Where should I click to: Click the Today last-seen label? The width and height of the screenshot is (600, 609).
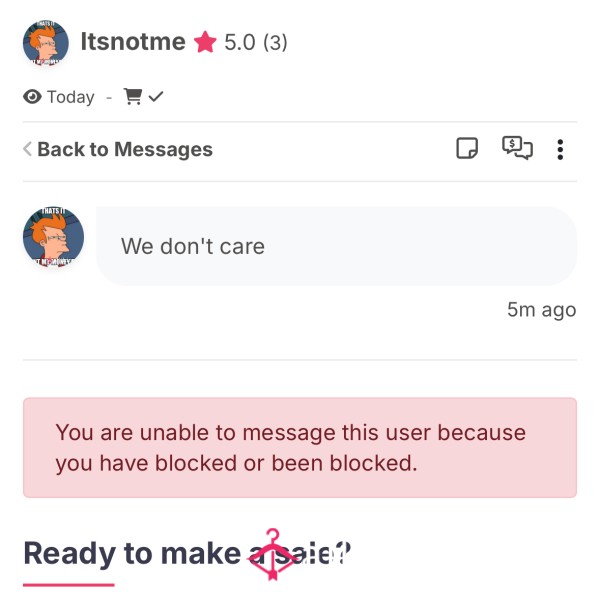click(x=71, y=97)
